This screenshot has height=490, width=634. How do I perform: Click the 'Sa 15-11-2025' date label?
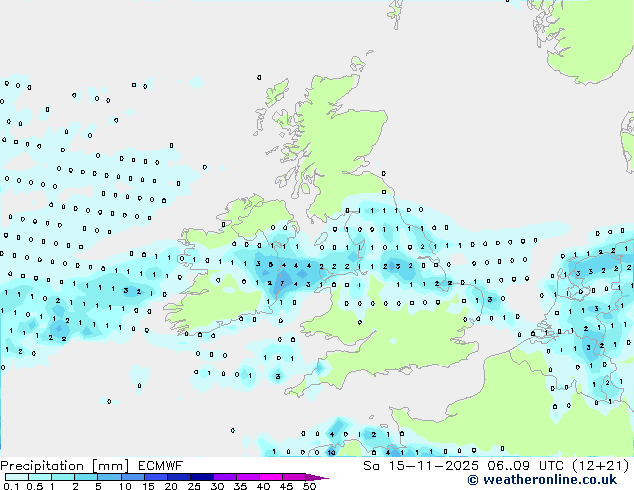coord(421,466)
